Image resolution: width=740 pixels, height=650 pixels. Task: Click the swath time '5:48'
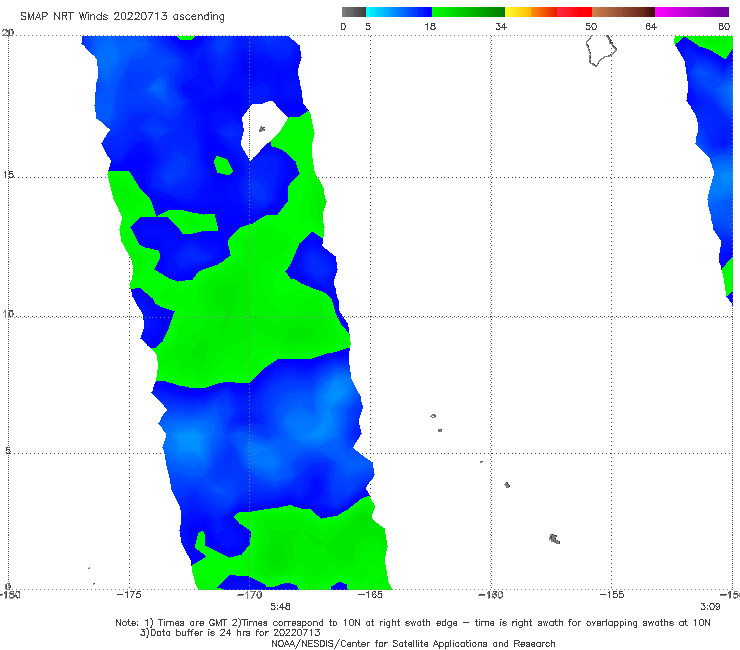pos(280,606)
